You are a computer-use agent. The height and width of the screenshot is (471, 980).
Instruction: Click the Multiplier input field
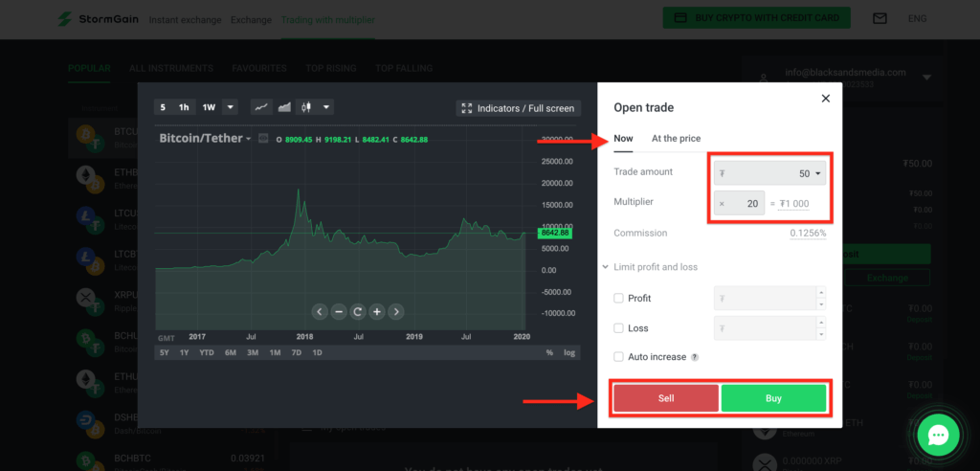(740, 203)
